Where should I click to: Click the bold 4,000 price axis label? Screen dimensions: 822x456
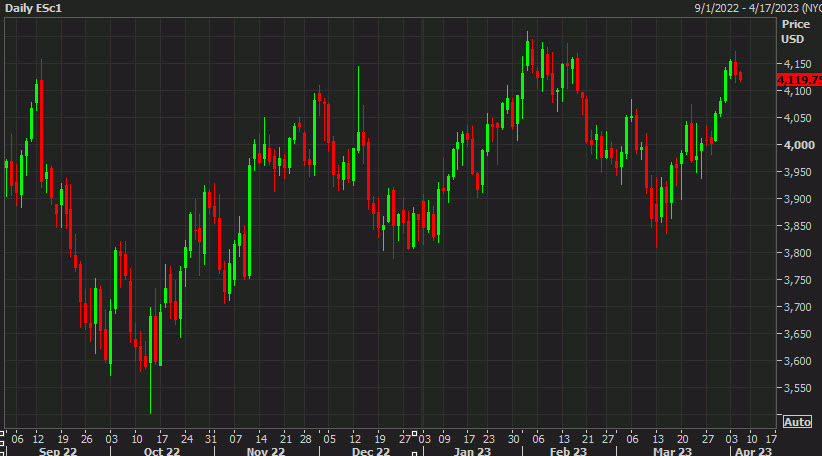(x=798, y=145)
